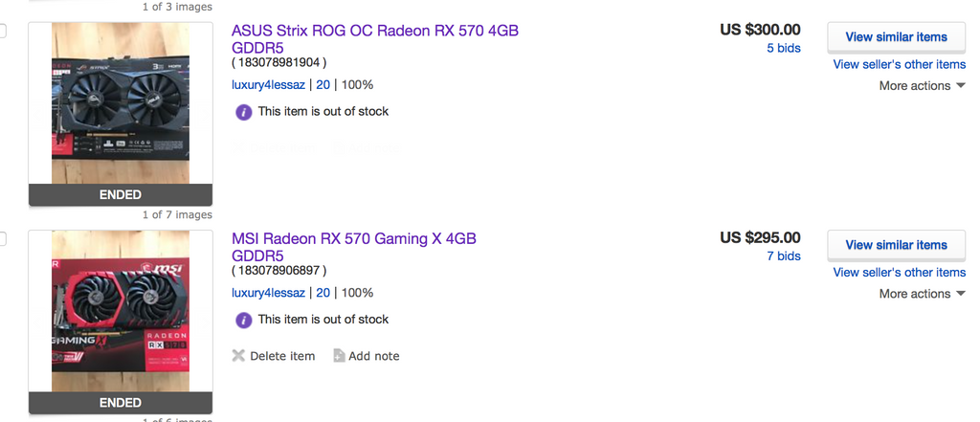980x422 pixels.
Task: View similar items for the ASUS listing
Action: tap(896, 37)
